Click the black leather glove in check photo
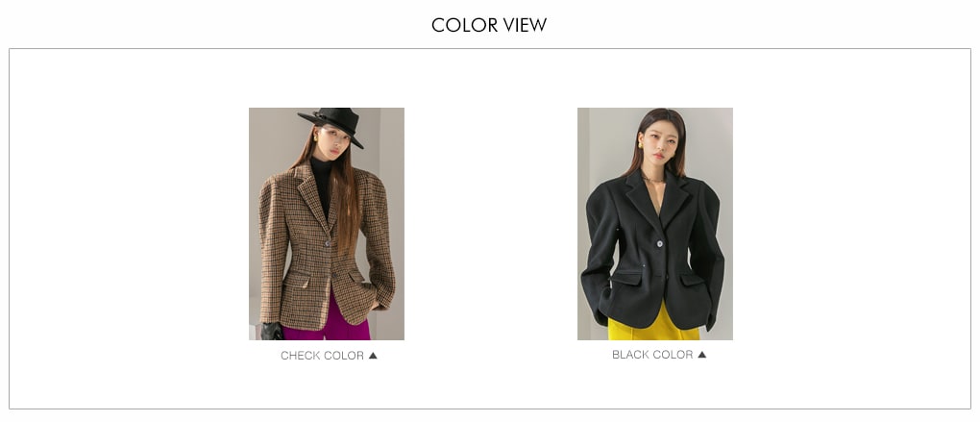This screenshot has height=422, width=980. [x=271, y=331]
